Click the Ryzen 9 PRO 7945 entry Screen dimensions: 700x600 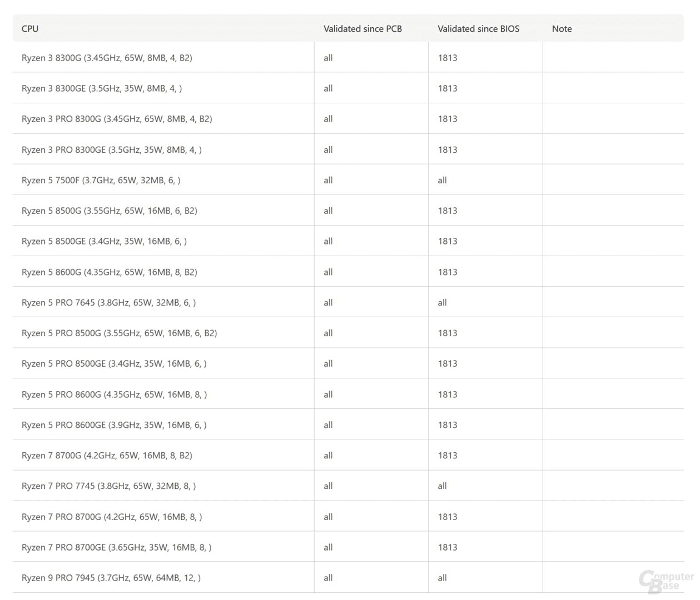click(111, 578)
